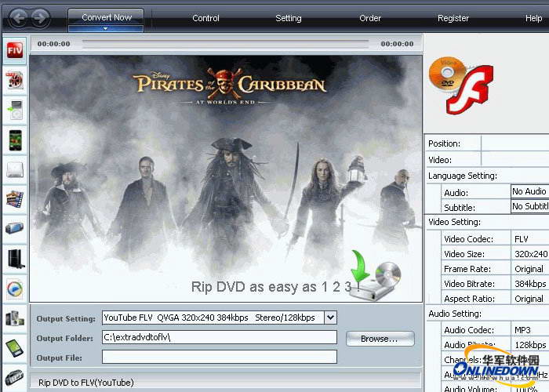This screenshot has width=549, height=392.
Task: Choose the green Pocket PC profile icon
Action: click(15, 348)
